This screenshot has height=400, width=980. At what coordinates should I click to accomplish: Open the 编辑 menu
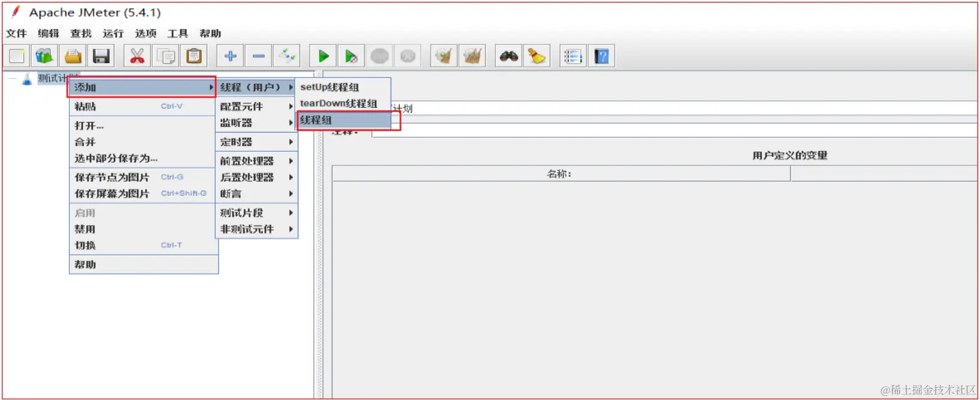click(49, 34)
